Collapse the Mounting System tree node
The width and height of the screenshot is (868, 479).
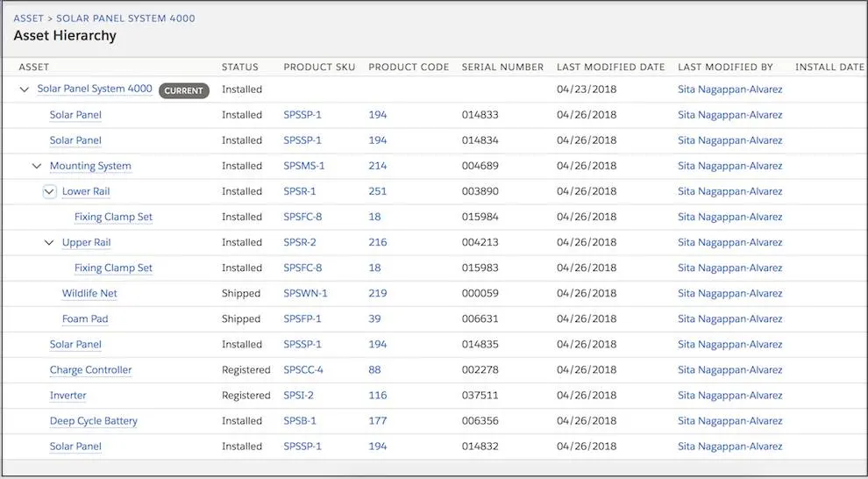coord(37,166)
